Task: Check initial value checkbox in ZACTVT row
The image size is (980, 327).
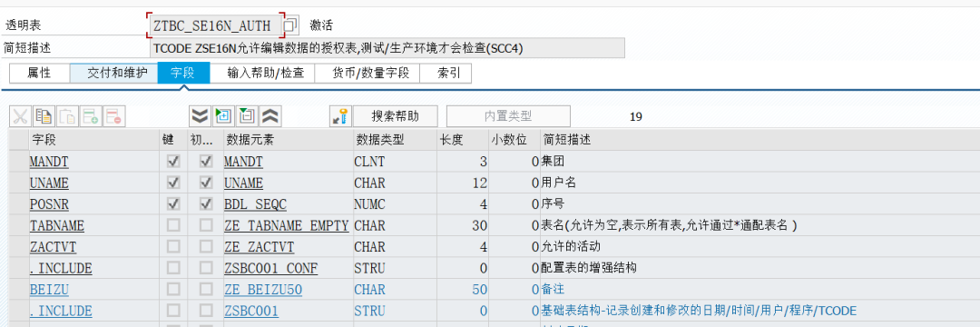Action: 206,246
